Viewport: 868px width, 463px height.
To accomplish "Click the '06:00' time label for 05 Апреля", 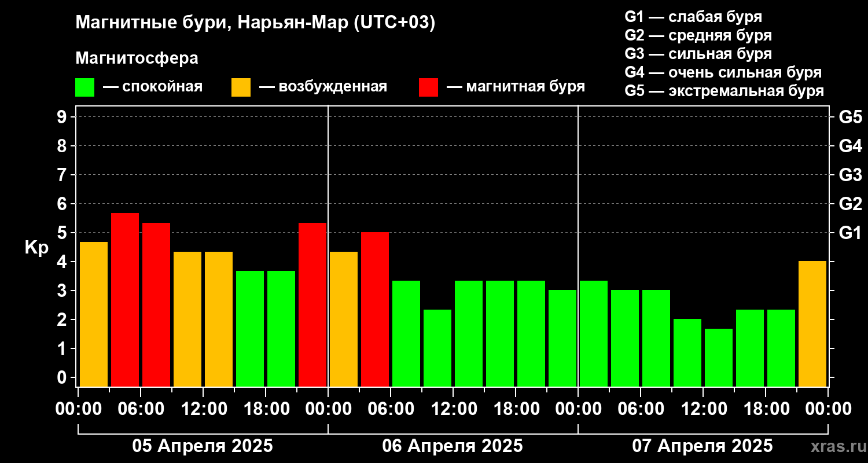I will [141, 409].
